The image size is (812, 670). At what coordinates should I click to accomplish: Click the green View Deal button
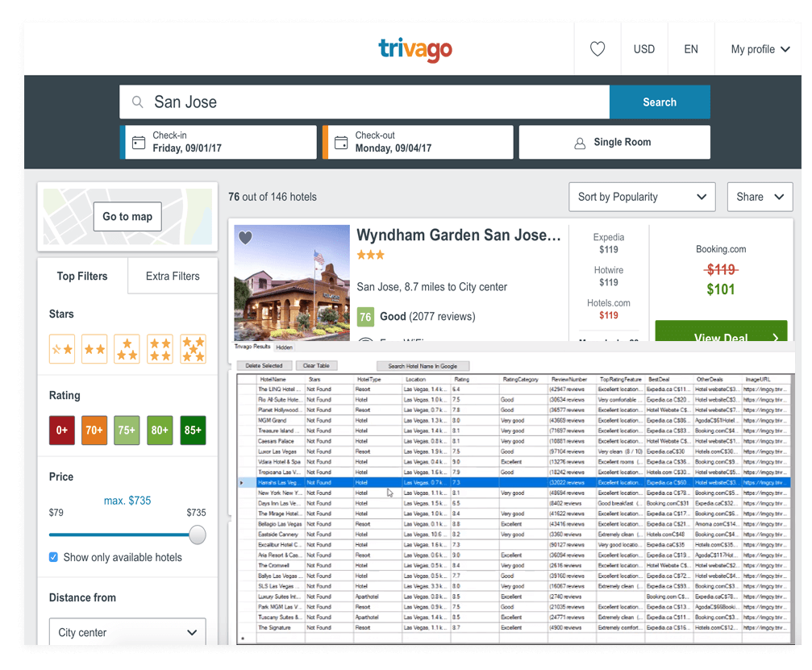click(x=721, y=331)
